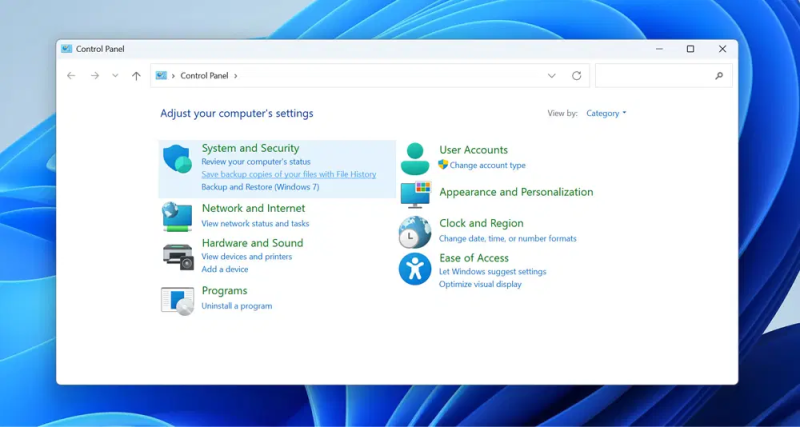
Task: Open View devices and printers
Action: (246, 257)
